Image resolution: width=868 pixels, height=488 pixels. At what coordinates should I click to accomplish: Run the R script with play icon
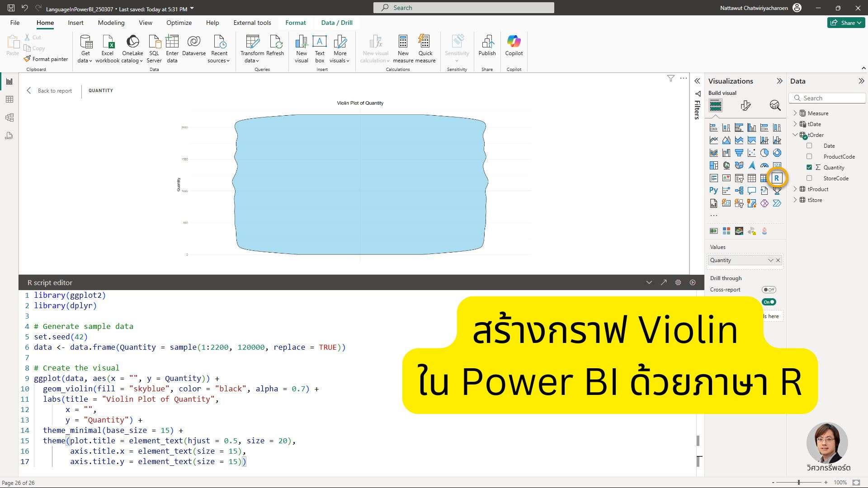click(x=693, y=282)
